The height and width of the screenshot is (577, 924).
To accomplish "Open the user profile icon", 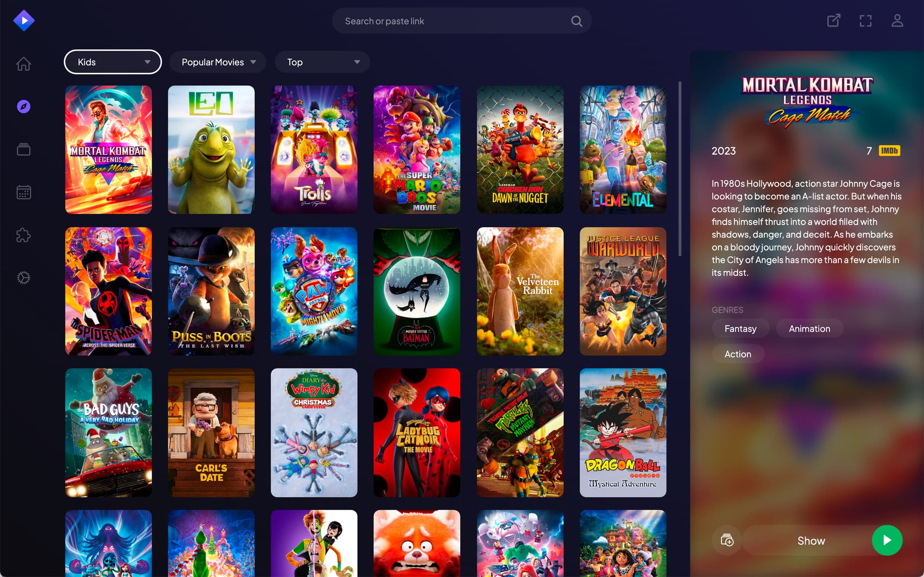I will pyautogui.click(x=897, y=21).
